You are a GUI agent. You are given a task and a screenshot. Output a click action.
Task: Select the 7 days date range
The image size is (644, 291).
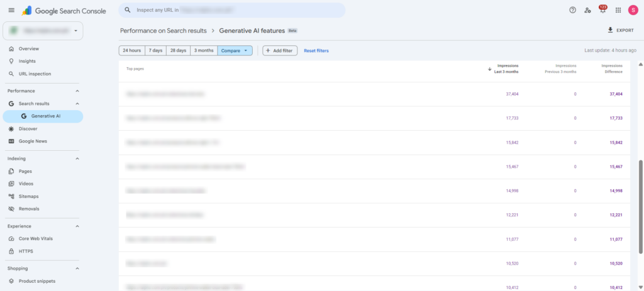point(155,50)
